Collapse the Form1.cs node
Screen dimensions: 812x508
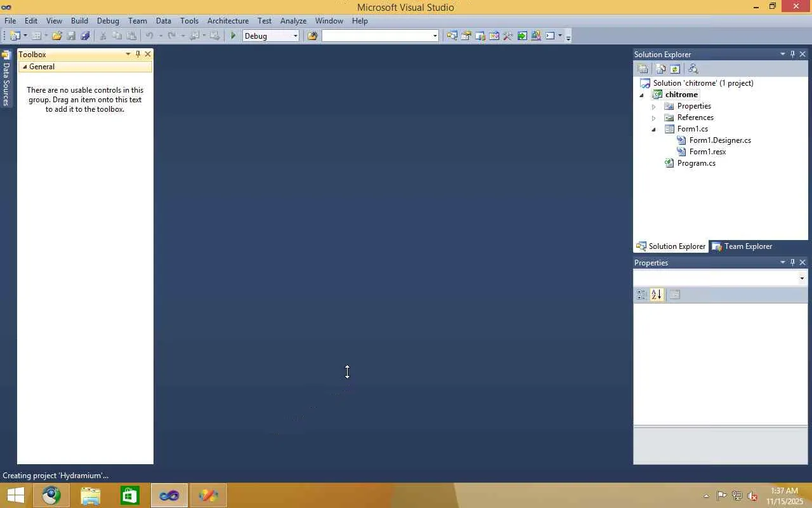(x=653, y=130)
